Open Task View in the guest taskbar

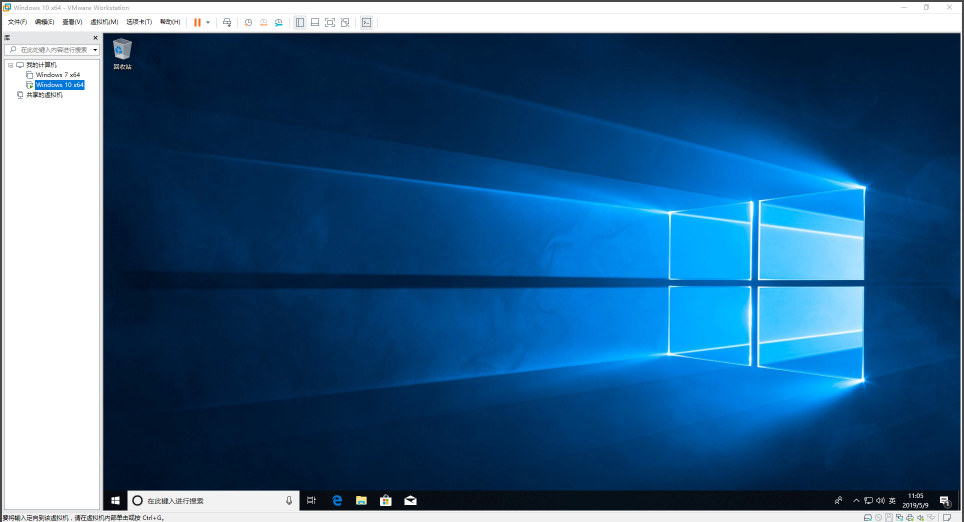[311, 500]
